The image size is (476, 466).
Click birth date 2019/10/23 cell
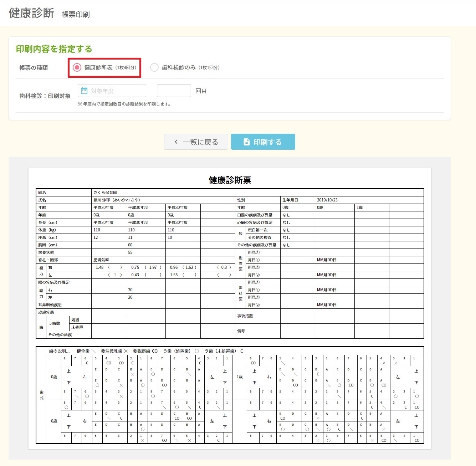point(327,200)
